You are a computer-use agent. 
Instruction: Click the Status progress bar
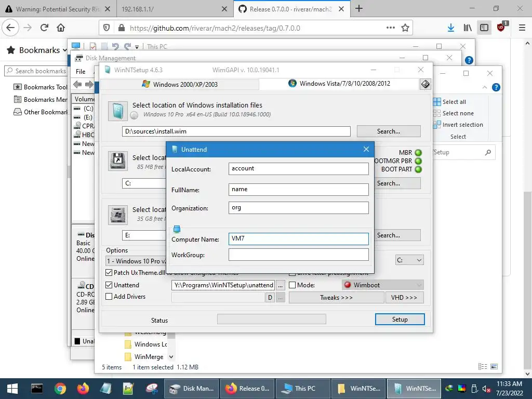(x=271, y=319)
